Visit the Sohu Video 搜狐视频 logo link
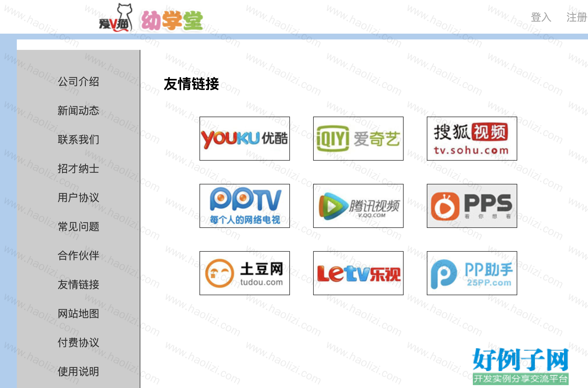588x388 pixels. [x=472, y=139]
